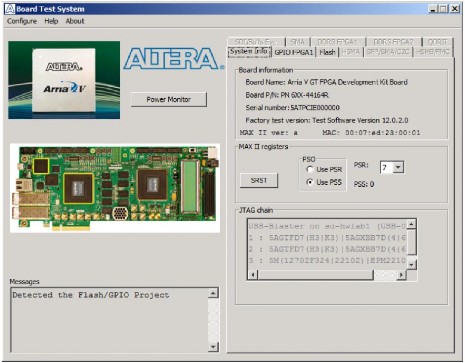Click the JTAG chain horizontal scrollbar thumb
This screenshot has height=363, width=465.
click(x=316, y=275)
